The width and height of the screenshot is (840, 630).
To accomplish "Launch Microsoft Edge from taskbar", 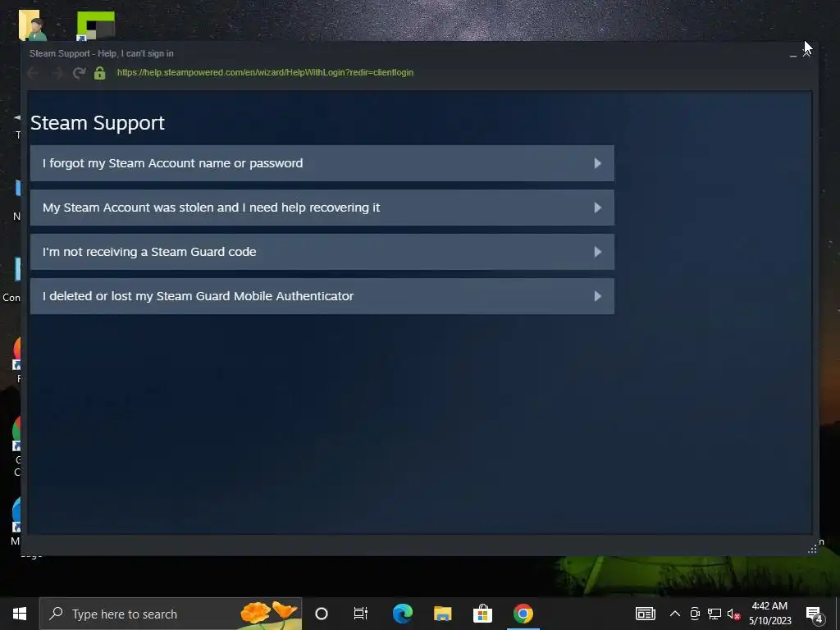I will pos(402,614).
